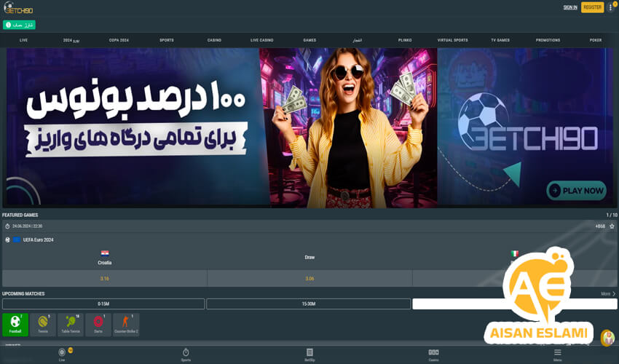The height and width of the screenshot is (364, 619).
Task: Open the three-dot options menu
Action: tap(610, 7)
